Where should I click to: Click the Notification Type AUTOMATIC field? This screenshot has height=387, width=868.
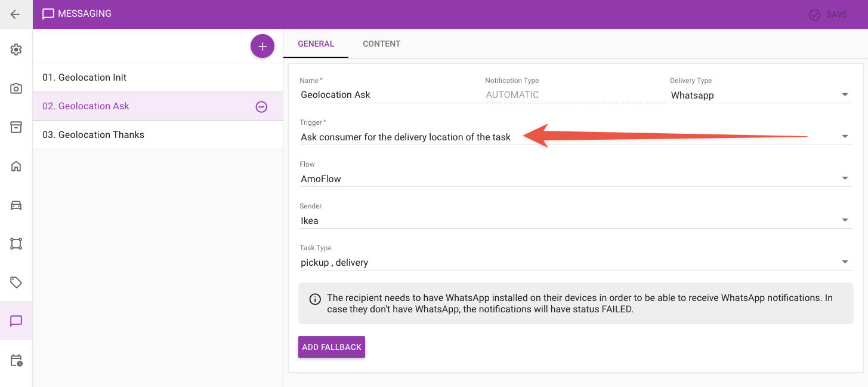click(576, 95)
